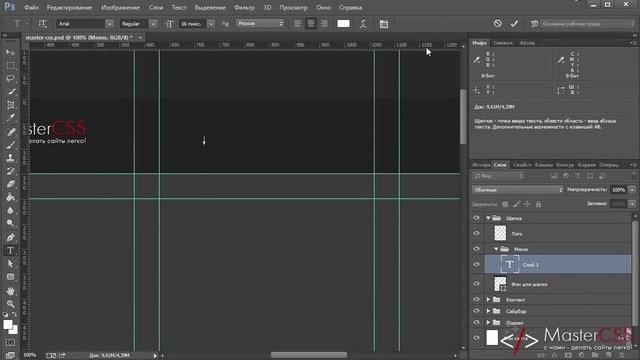This screenshot has height=360, width=640.
Task: Align text to the right
Action: (x=324, y=24)
